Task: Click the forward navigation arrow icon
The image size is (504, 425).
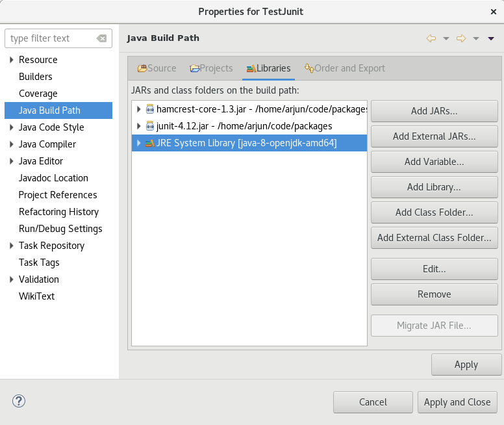Action: (x=461, y=38)
